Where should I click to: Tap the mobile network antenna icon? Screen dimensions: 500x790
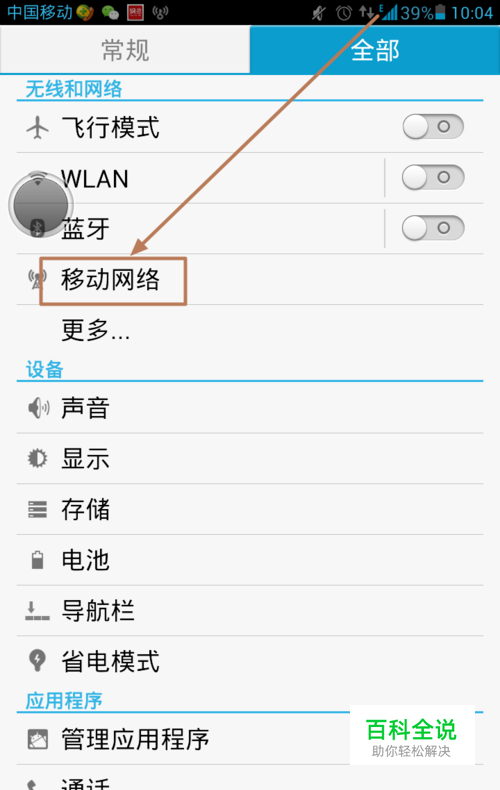pos(36,279)
